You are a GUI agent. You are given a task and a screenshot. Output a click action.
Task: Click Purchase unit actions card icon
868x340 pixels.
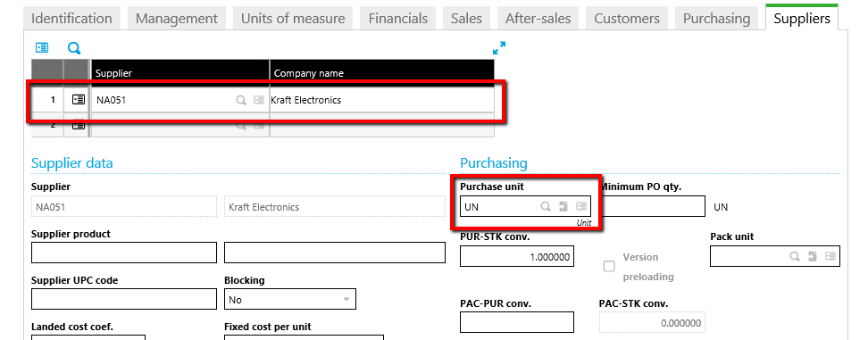tap(580, 207)
